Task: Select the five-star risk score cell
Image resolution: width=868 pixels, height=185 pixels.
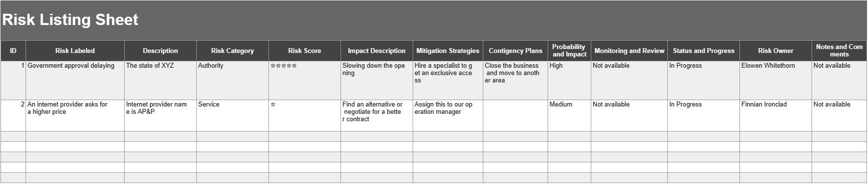Action: tap(305, 80)
